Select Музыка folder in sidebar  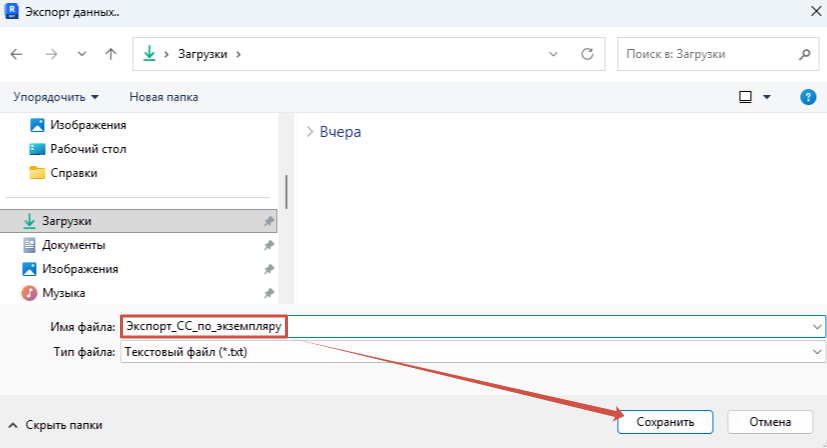tap(63, 293)
